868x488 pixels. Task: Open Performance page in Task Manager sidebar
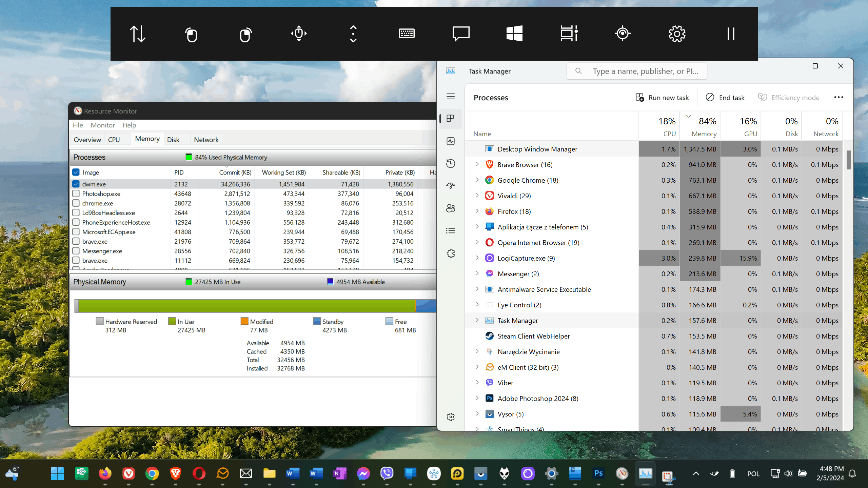[451, 141]
